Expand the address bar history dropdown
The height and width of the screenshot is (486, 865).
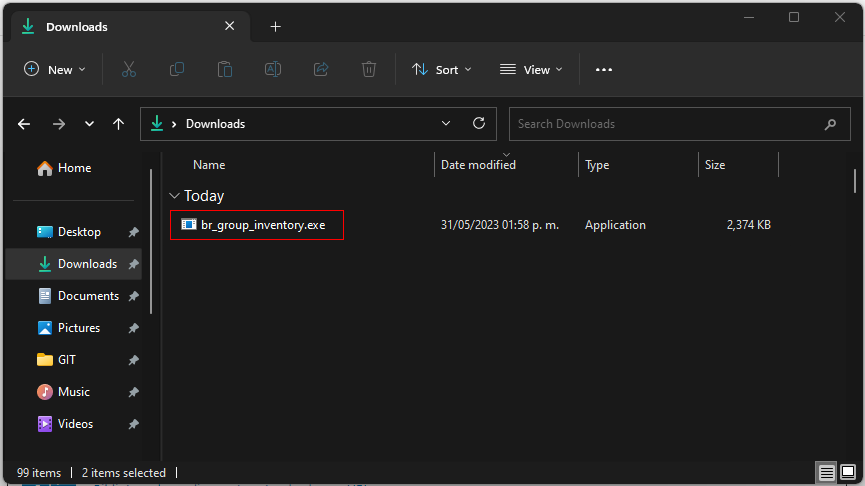(x=446, y=124)
